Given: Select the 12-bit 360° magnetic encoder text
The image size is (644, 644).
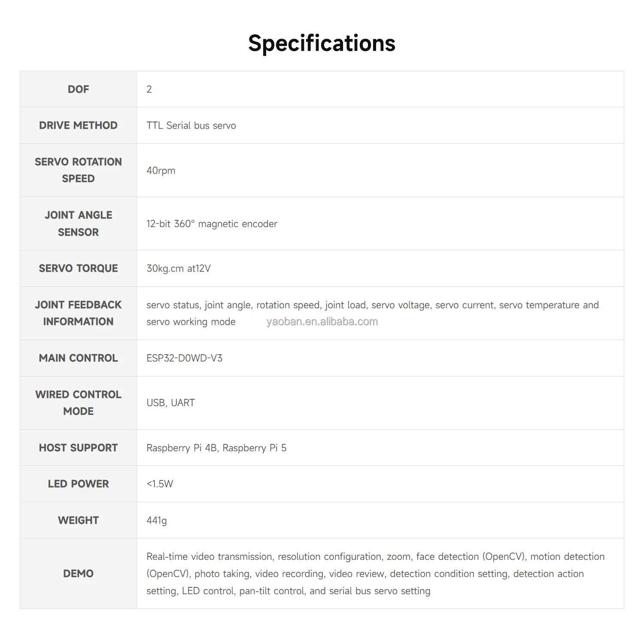Looking at the screenshot, I should pyautogui.click(x=212, y=224).
